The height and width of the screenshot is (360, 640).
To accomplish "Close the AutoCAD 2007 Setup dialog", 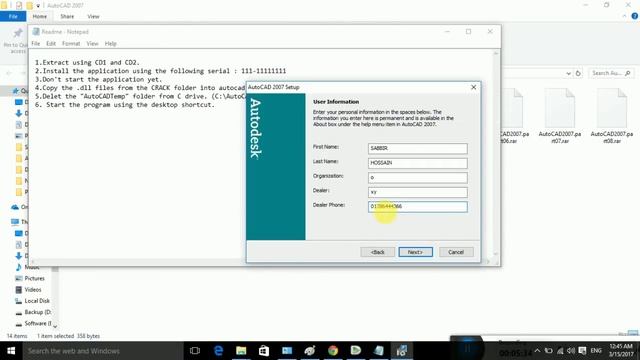I will pyautogui.click(x=473, y=87).
